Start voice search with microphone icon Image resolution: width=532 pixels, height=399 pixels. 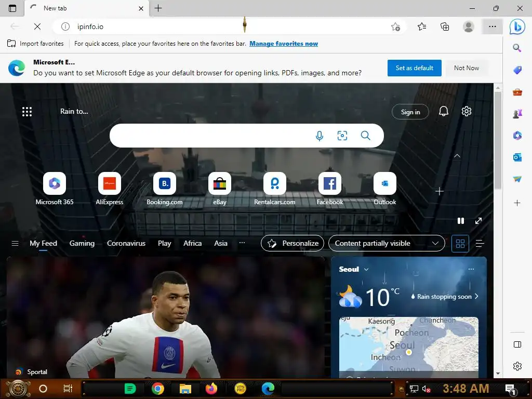[x=320, y=136]
